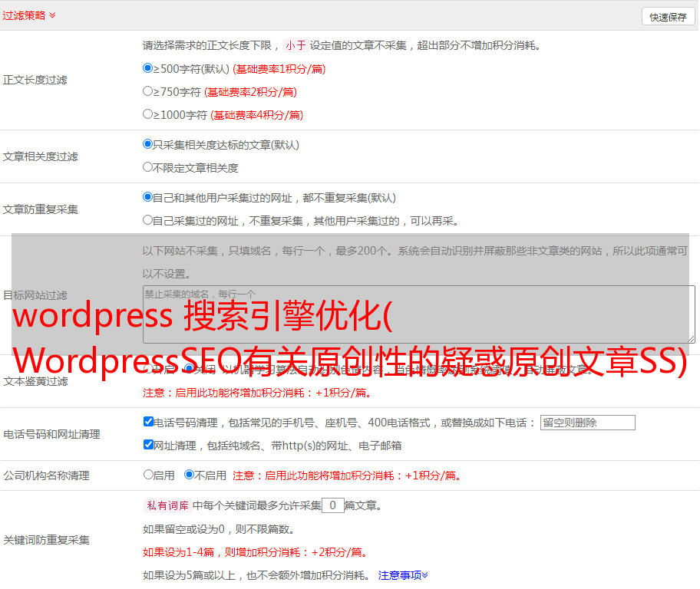
Task: Click the 正文长度过滤 row label
Action: [35, 80]
